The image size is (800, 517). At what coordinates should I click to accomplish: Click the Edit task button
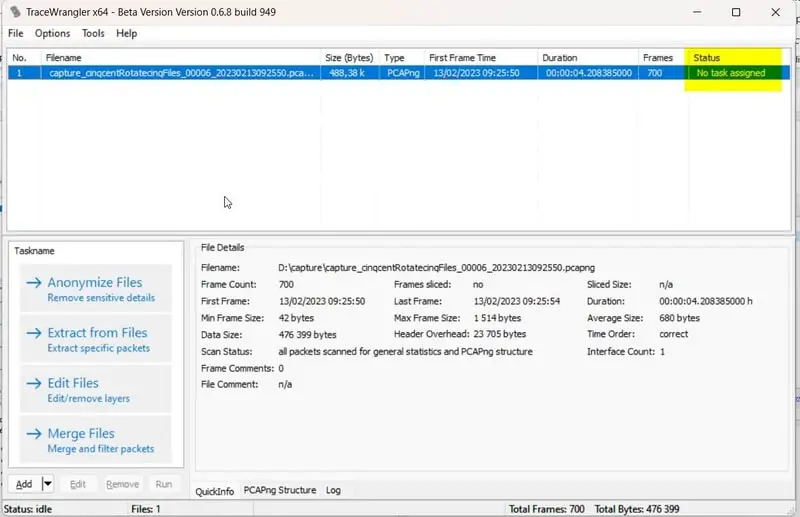click(x=78, y=484)
